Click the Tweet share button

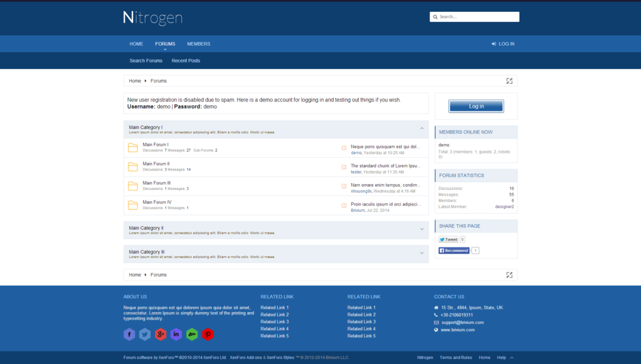click(448, 239)
